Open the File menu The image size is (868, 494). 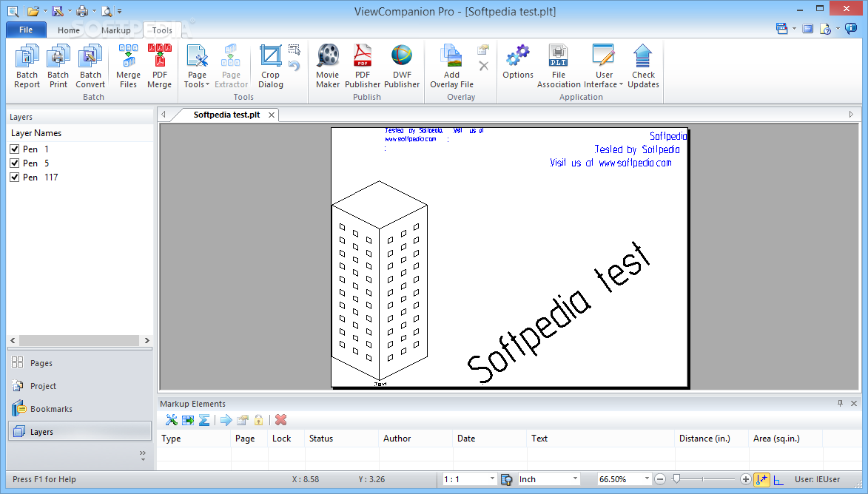(26, 30)
